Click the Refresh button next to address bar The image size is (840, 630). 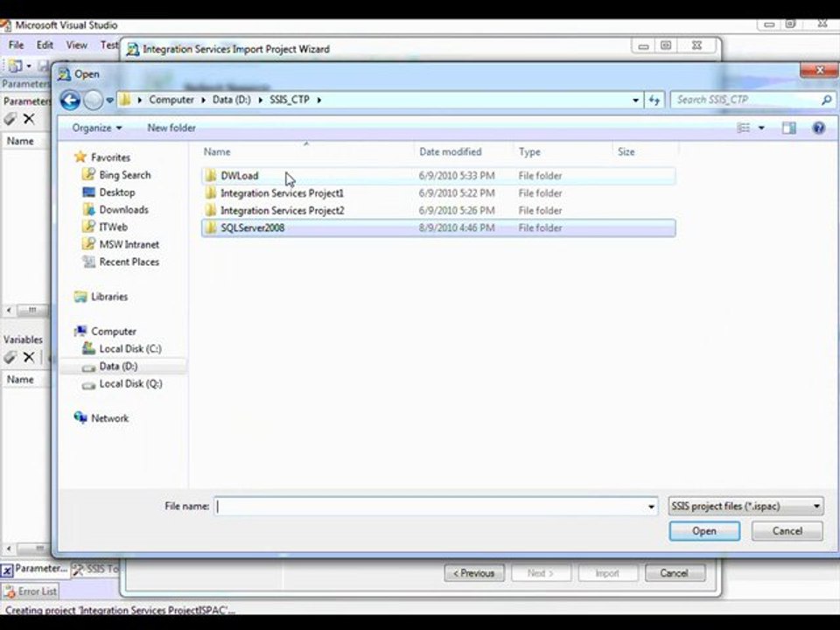(654, 100)
